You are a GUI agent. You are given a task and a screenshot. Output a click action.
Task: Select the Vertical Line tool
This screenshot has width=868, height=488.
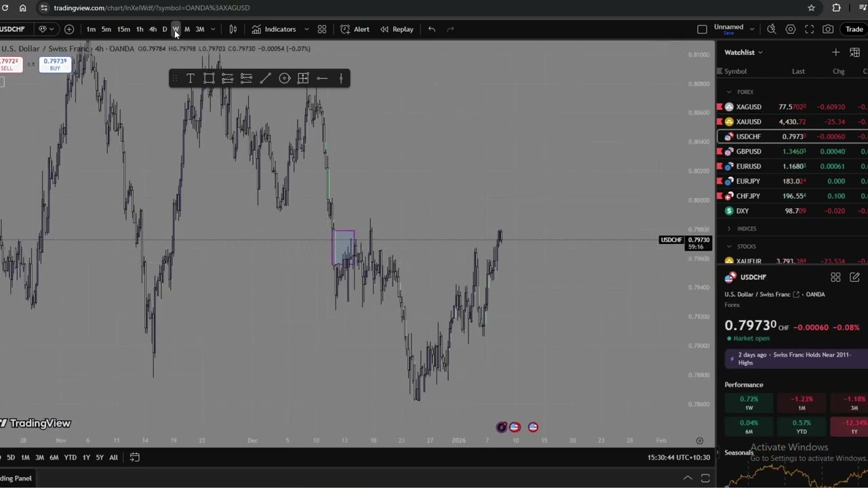(x=340, y=79)
